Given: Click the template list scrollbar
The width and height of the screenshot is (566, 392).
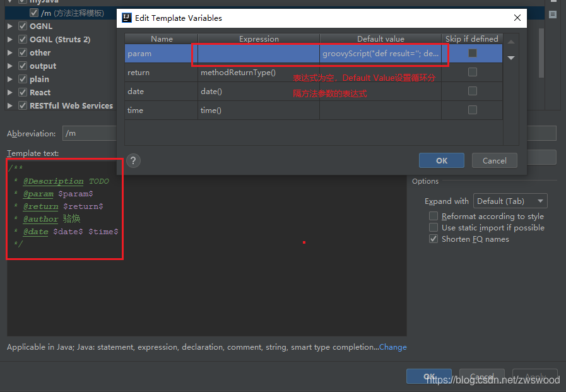Looking at the screenshot, I should (541, 53).
